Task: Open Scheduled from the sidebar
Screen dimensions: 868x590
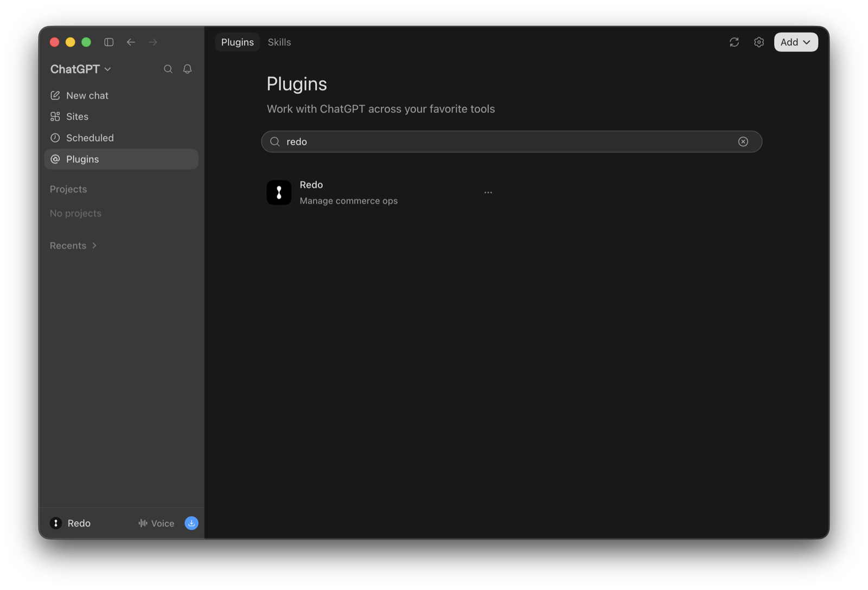Action: 121,138
